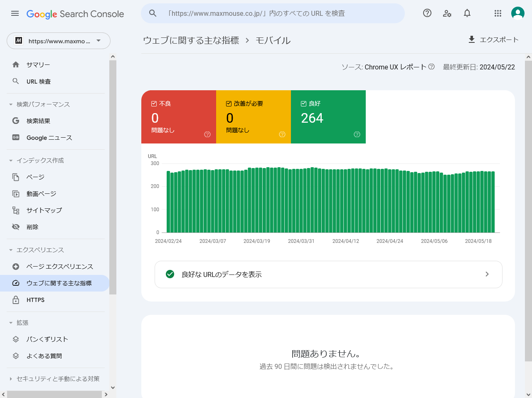This screenshot has height=398, width=532.
Task: Select ウェブに関する主な指標 in sidebar
Action: click(x=54, y=283)
